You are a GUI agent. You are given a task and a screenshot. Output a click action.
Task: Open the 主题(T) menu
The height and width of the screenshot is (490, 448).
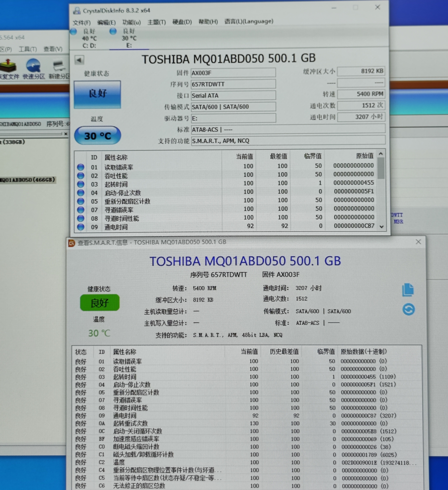click(x=157, y=22)
